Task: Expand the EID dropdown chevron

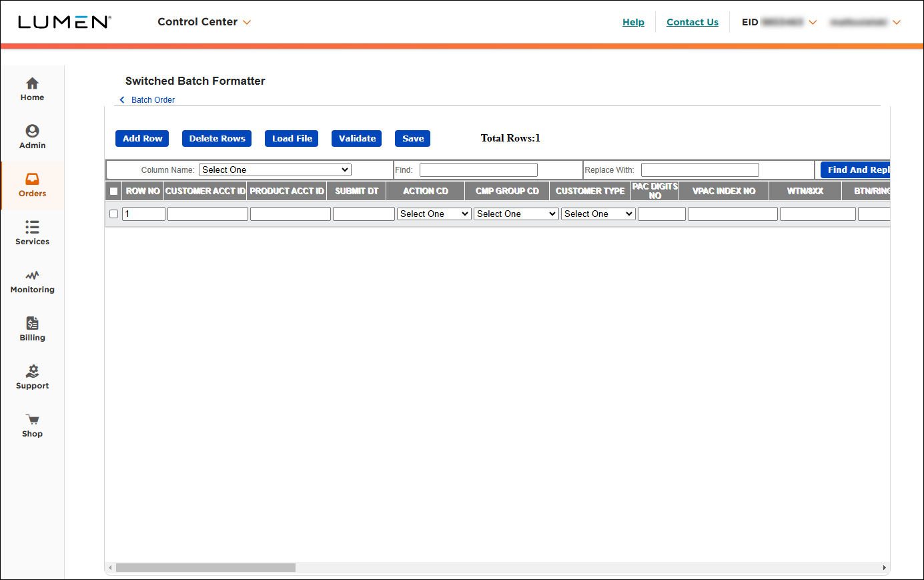Action: tap(813, 23)
